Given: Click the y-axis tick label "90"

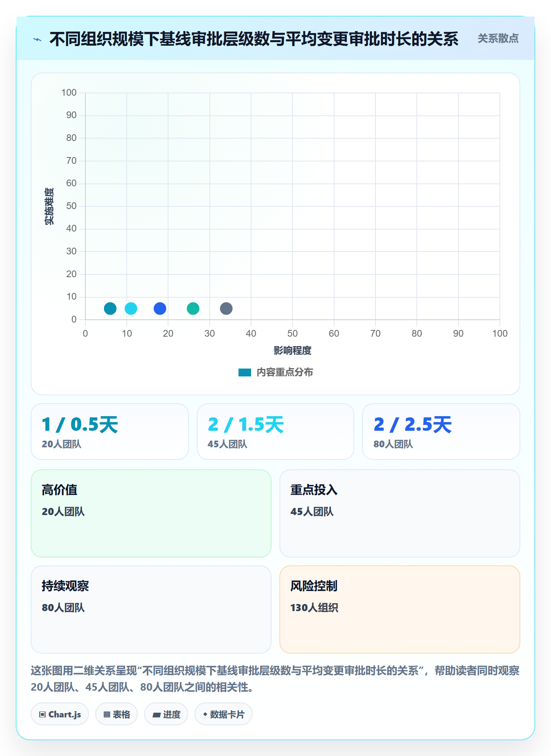Looking at the screenshot, I should (x=71, y=115).
